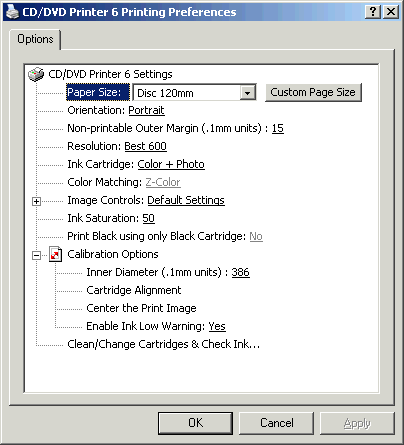This screenshot has width=404, height=445.
Task: Edit the Ink Saturation value 50
Action: click(149, 218)
